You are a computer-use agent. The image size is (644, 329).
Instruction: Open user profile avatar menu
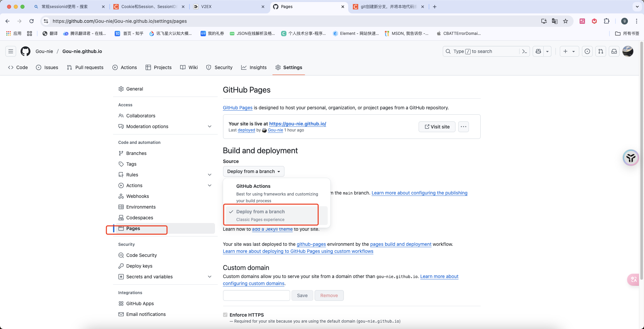[x=628, y=51]
